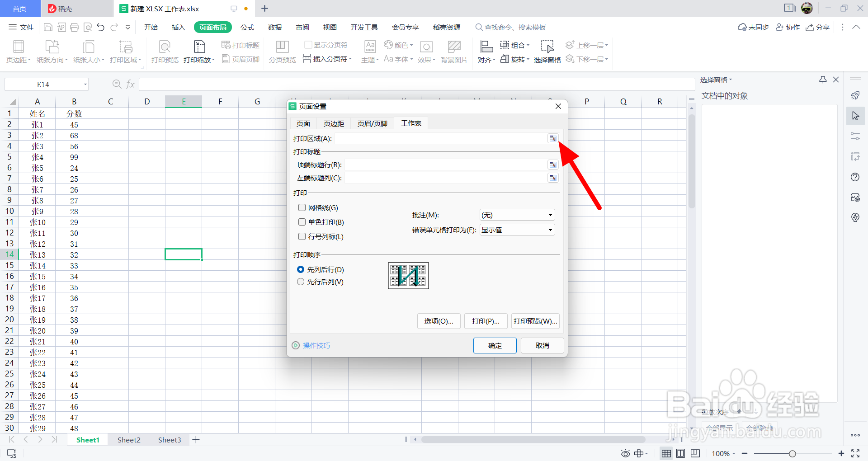
Task: Open the Name Box cell reference dropdown arrow
Action: pos(85,85)
